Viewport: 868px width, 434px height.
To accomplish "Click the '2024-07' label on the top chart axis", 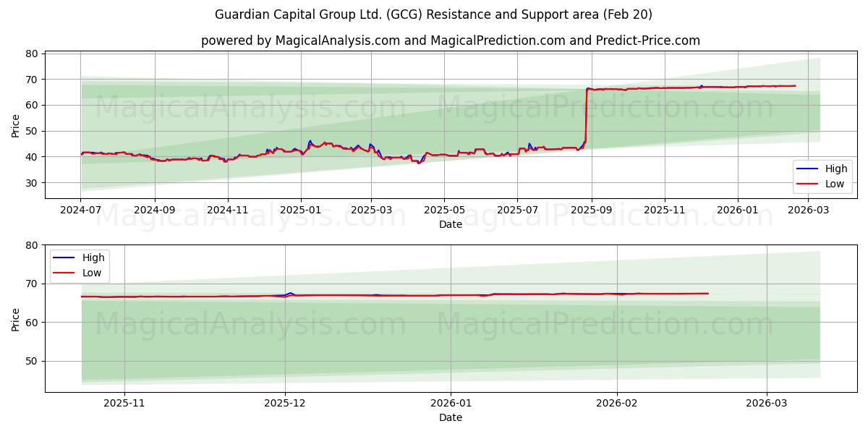I will tap(80, 210).
